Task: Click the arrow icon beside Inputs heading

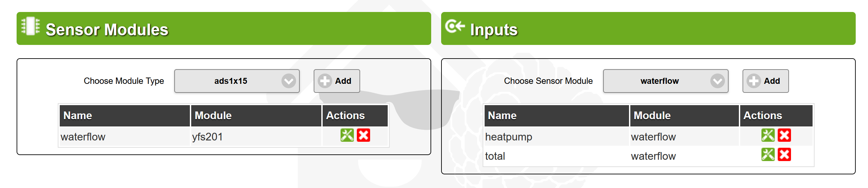Action: (x=454, y=26)
